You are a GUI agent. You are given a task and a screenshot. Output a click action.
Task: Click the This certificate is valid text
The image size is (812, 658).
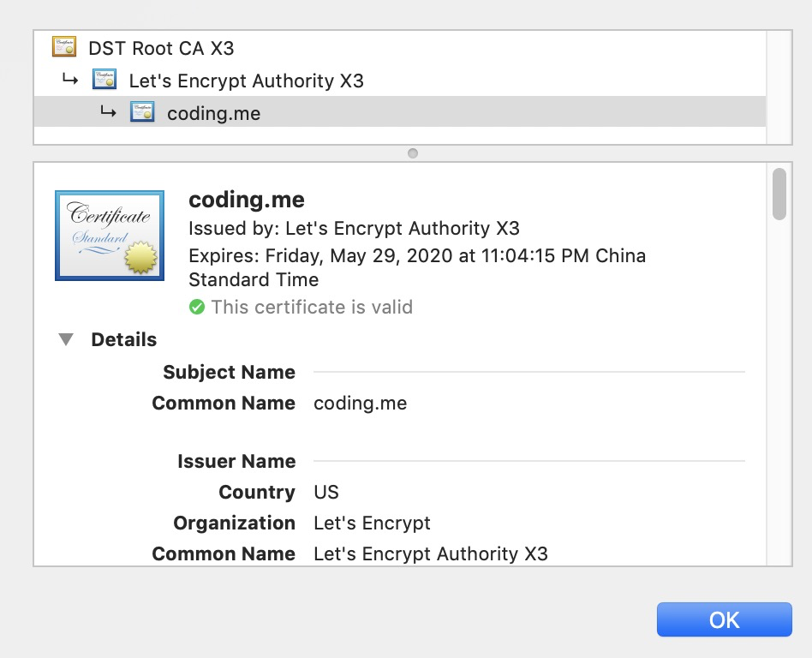(312, 307)
